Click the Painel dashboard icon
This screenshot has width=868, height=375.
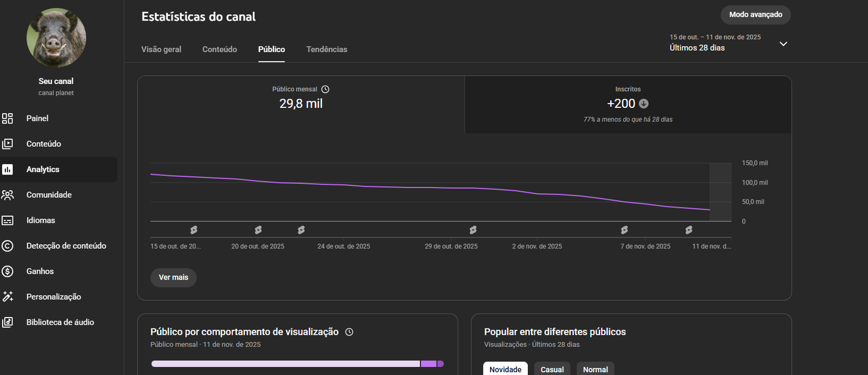(8, 118)
